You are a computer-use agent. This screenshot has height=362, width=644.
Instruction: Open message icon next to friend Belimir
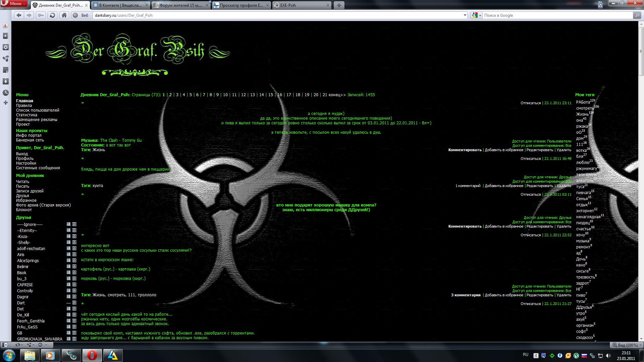pyautogui.click(x=74, y=266)
